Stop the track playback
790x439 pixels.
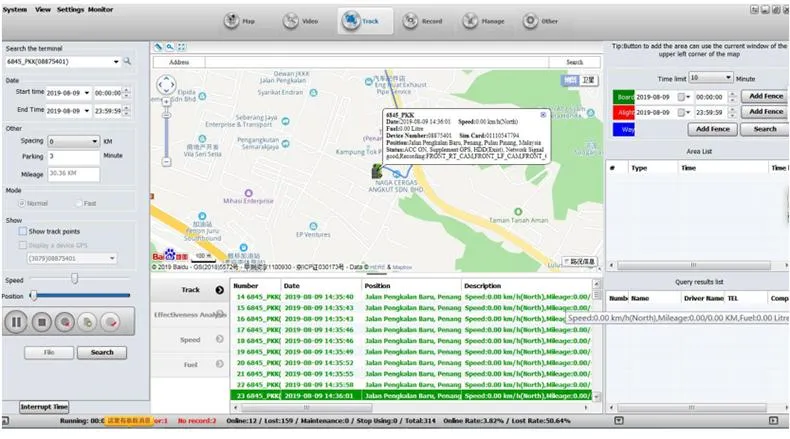pyautogui.click(x=41, y=322)
